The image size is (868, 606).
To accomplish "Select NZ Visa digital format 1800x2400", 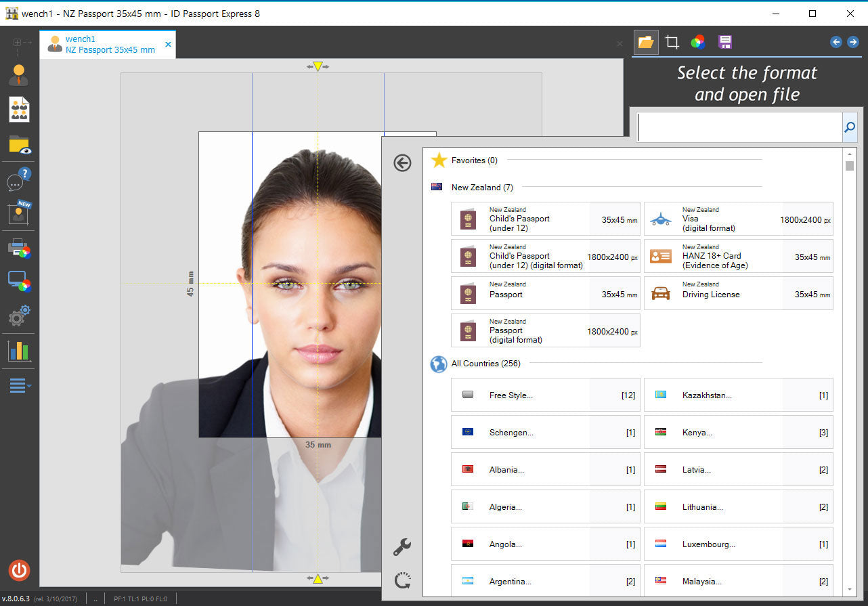I will 739,219.
